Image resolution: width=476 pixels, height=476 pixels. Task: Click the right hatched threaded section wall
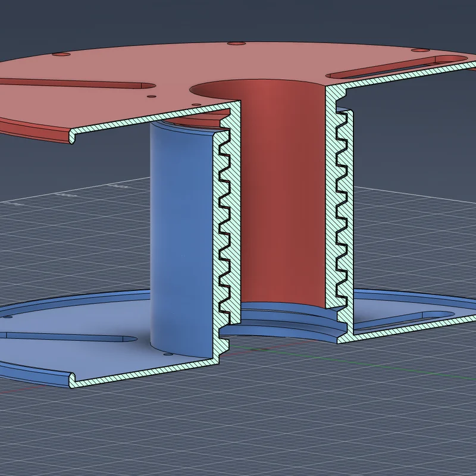[x=340, y=212]
